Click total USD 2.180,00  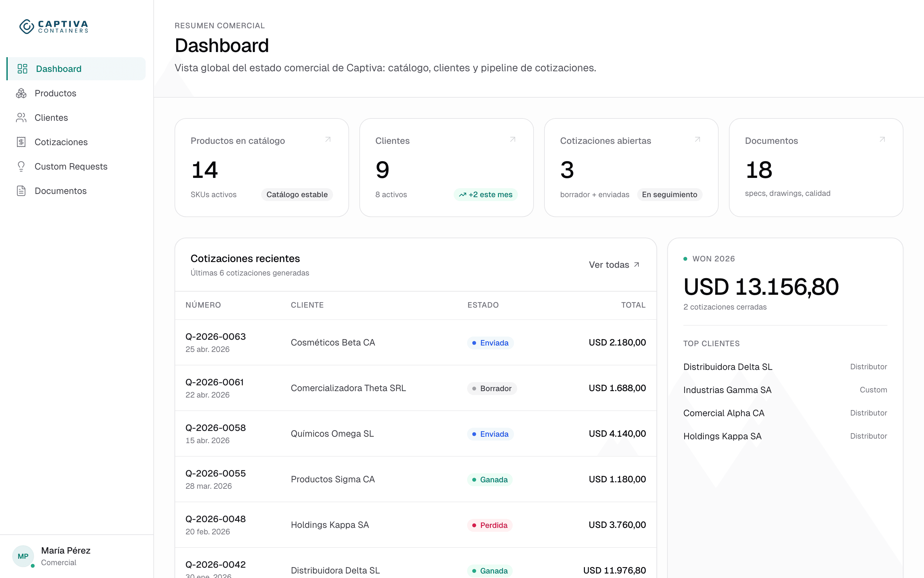click(x=617, y=343)
